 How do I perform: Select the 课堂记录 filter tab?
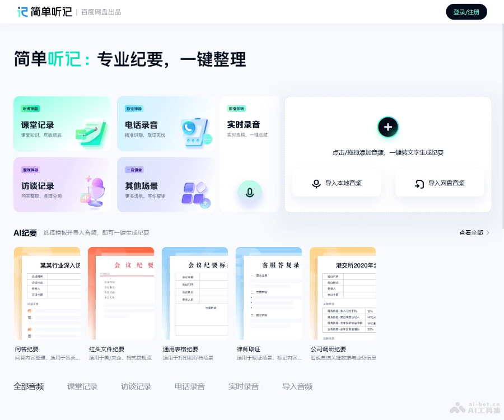pos(82,386)
